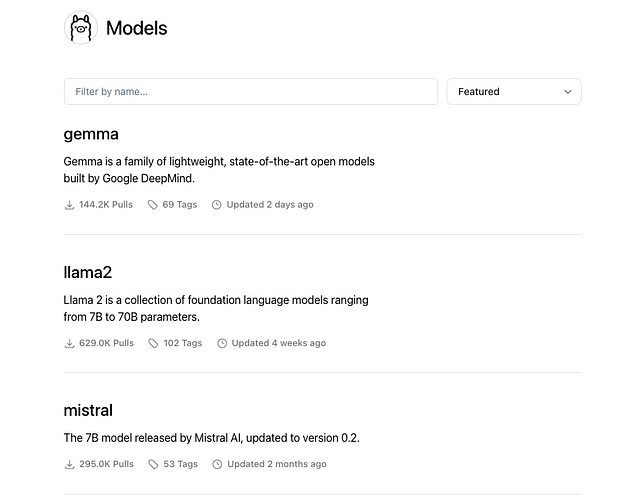Click the Models page heading
Screen dimensions: 640x501
click(136, 28)
